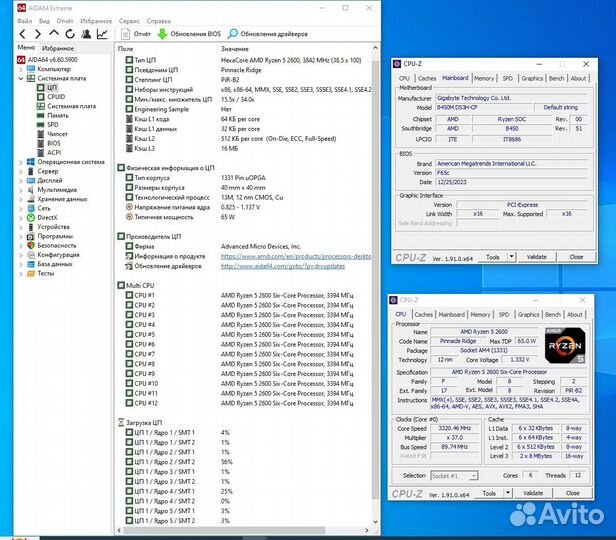Expand the Компьютер tree branch
Image resolution: width=616 pixels, height=540 pixels.
click(20, 69)
